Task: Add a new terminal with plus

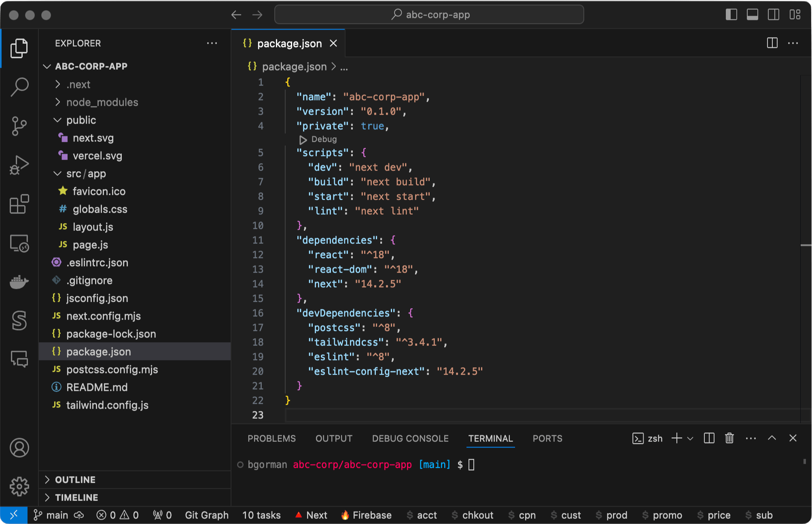Action: click(x=676, y=438)
